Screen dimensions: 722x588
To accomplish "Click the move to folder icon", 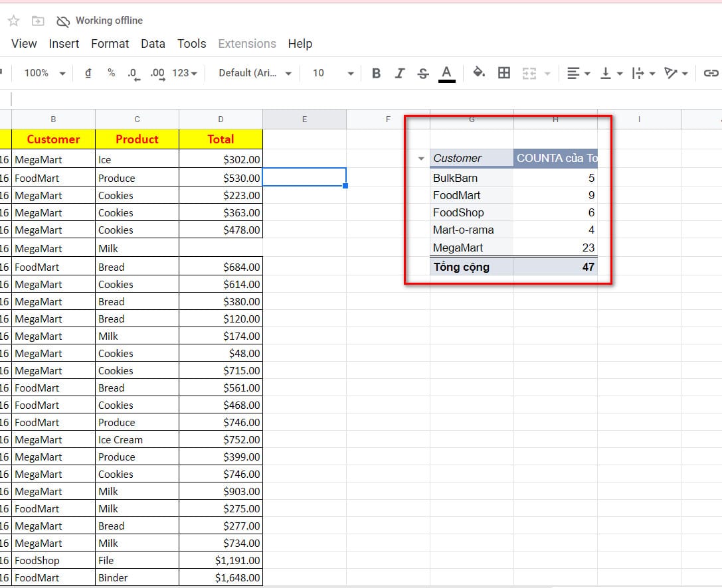I will [x=38, y=21].
